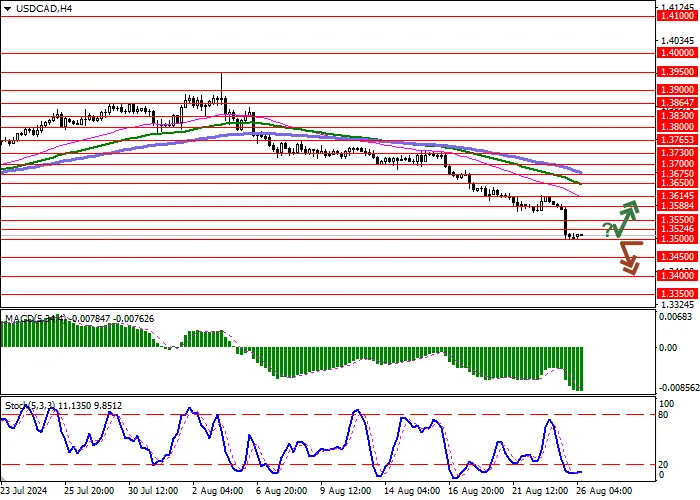Image resolution: width=700 pixels, height=500 pixels.
Task: Select the 1.35000 price level label
Action: tap(677, 239)
